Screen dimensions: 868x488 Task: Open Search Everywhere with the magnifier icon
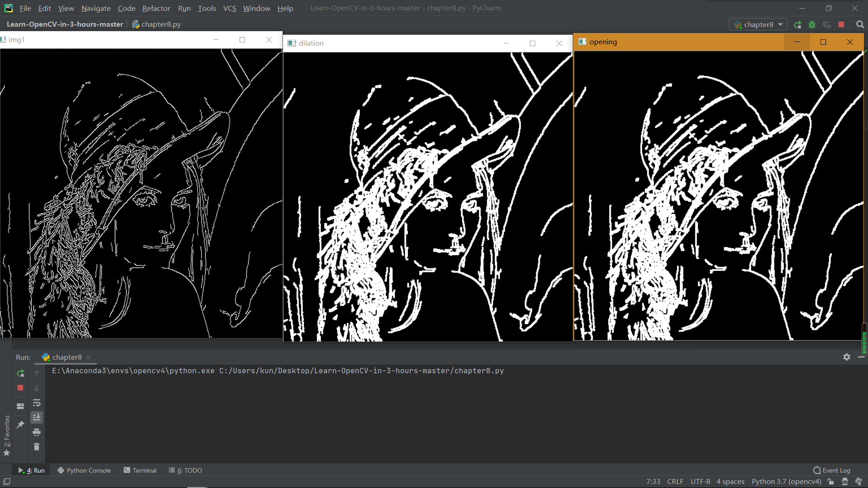[859, 24]
